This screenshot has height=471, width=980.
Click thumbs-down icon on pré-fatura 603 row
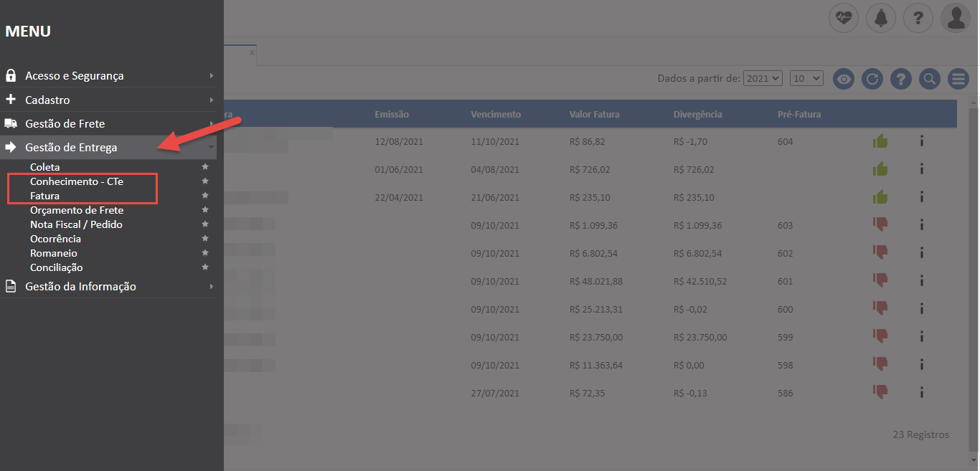pos(880,224)
